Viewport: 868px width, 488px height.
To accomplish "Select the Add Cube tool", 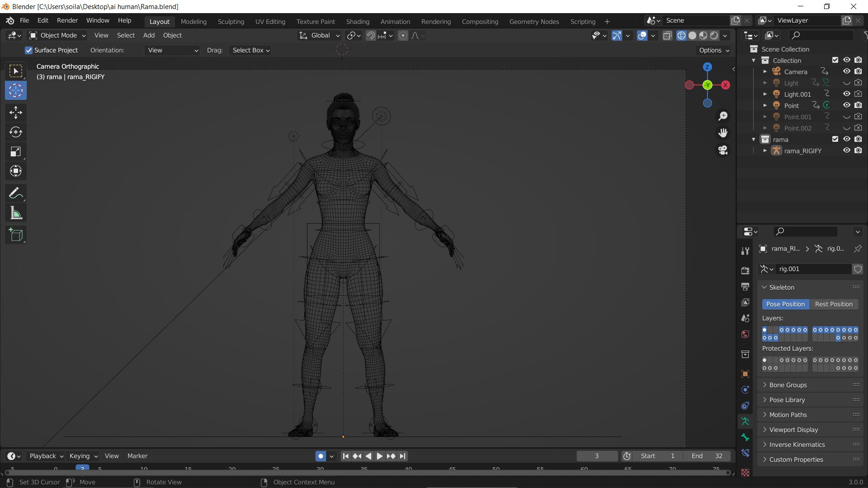I will (16, 235).
